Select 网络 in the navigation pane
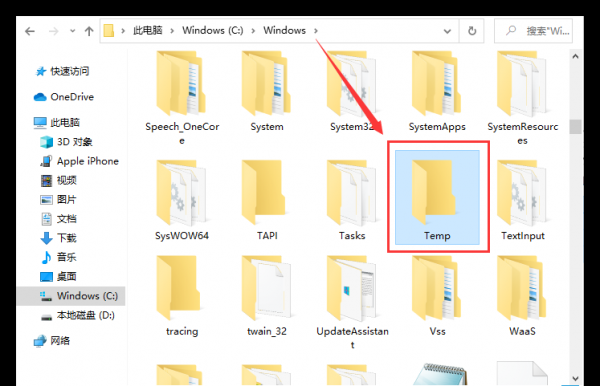 tap(52, 340)
